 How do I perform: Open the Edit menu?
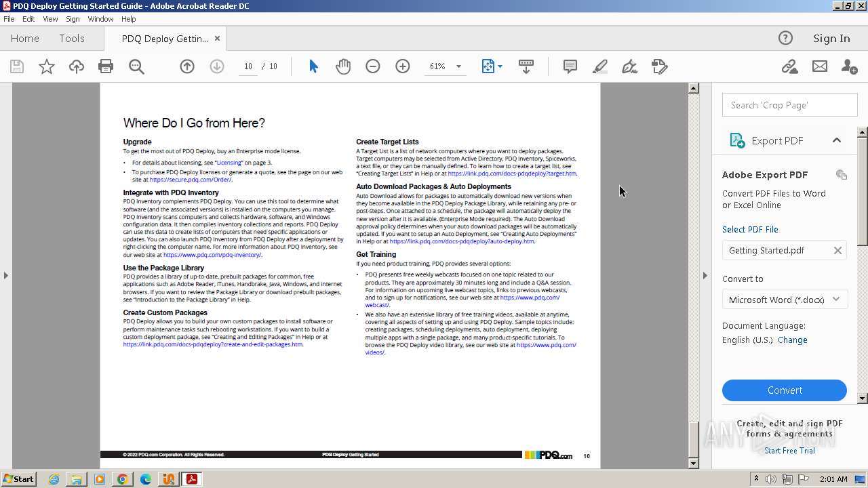click(28, 19)
